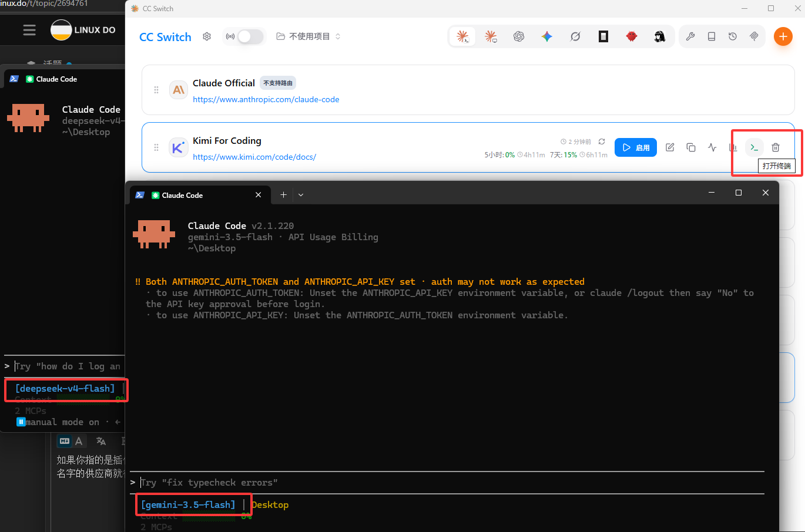
Task: Delete the Kimi For Coding provider
Action: [776, 147]
